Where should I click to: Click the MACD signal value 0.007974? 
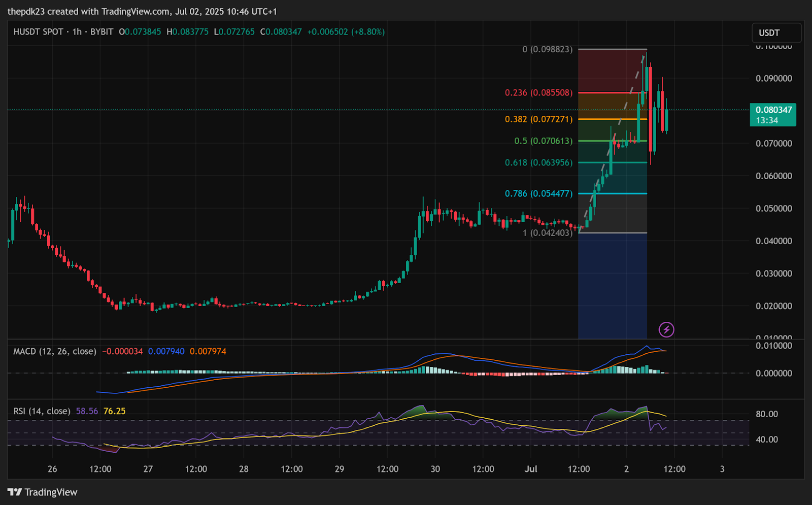pyautogui.click(x=208, y=351)
